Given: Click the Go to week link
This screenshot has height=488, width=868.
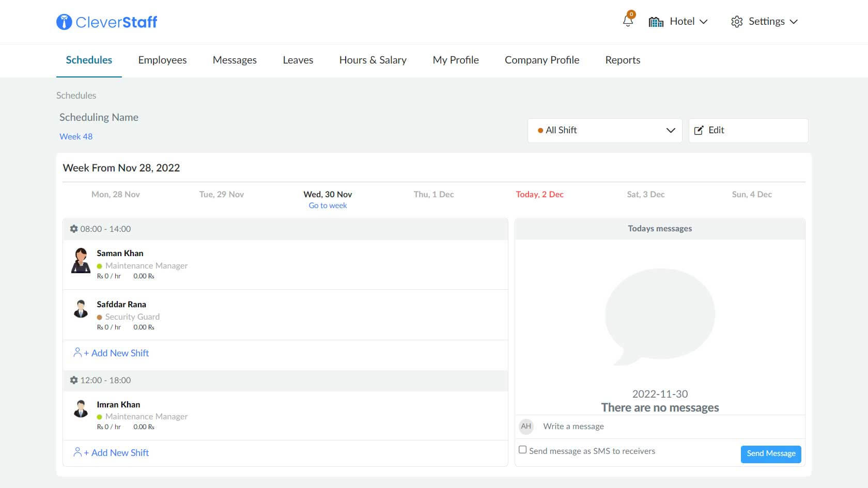Looking at the screenshot, I should [328, 206].
